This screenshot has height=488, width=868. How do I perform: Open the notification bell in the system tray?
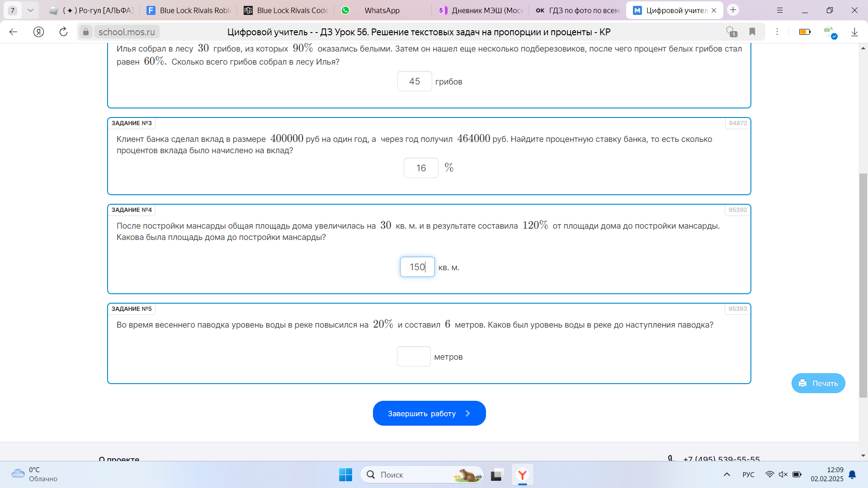(x=852, y=474)
